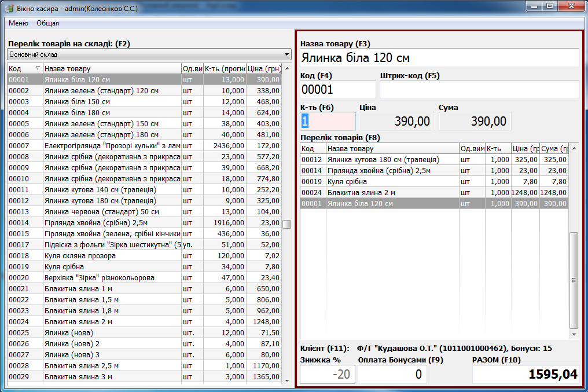Click the Код (F4) field
The height and width of the screenshot is (392, 588).
tap(337, 90)
